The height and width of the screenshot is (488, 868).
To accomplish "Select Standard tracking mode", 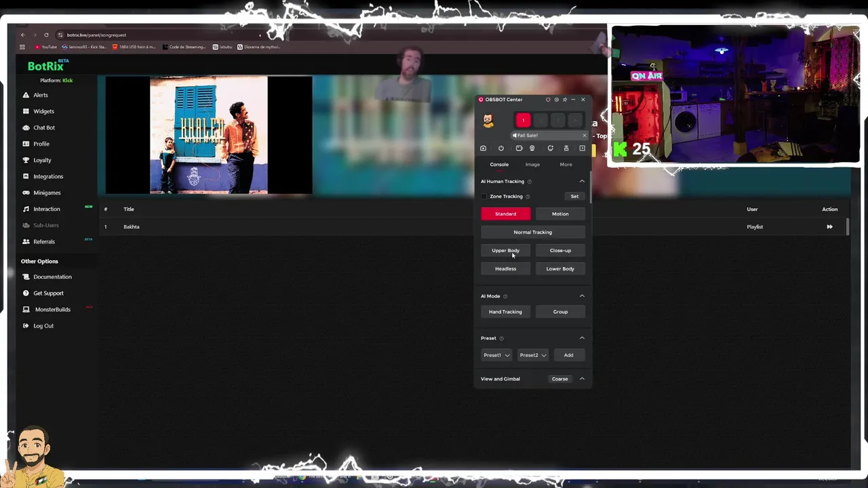I will (505, 214).
